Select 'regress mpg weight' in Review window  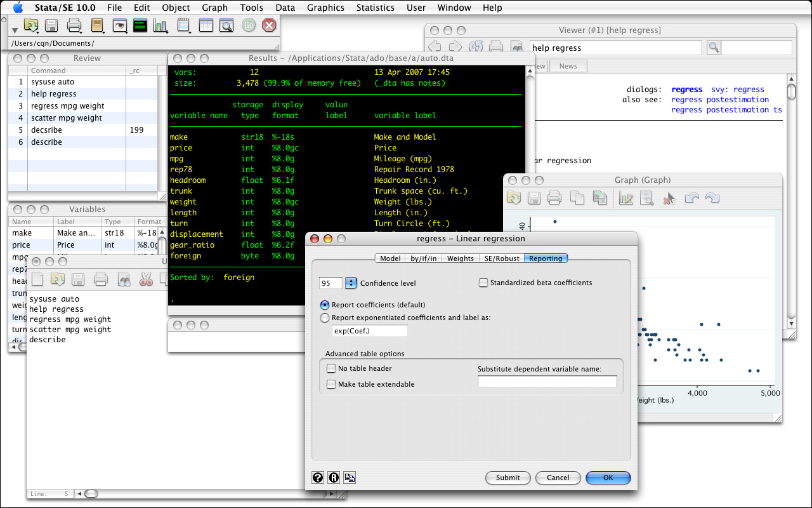[67, 106]
